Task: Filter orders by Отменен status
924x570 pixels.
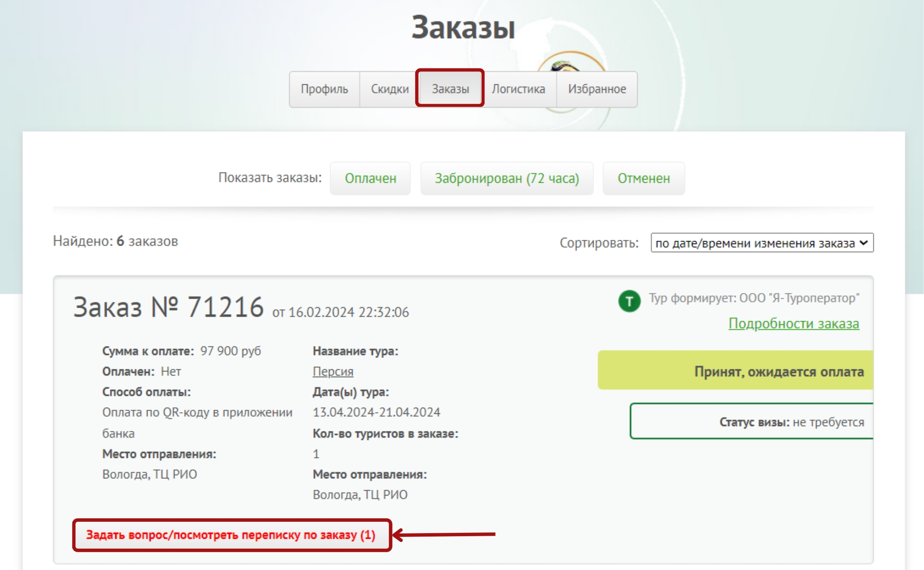Action: click(643, 178)
